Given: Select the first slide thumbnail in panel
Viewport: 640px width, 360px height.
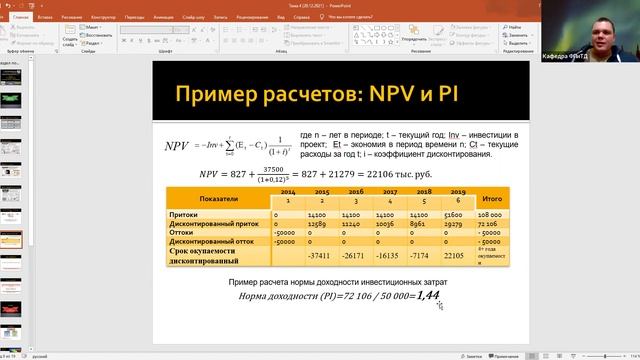Looking at the screenshot, I should pos(11,77).
